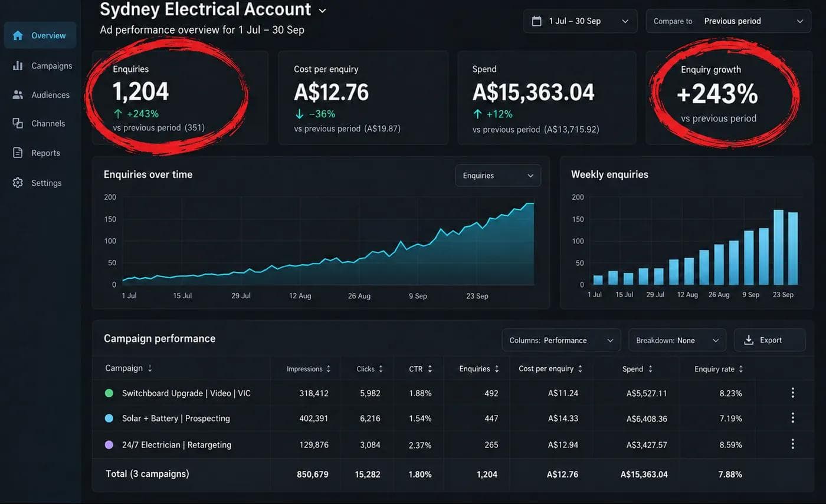The width and height of the screenshot is (826, 504).
Task: Click the download icon on Export button
Action: (x=749, y=340)
